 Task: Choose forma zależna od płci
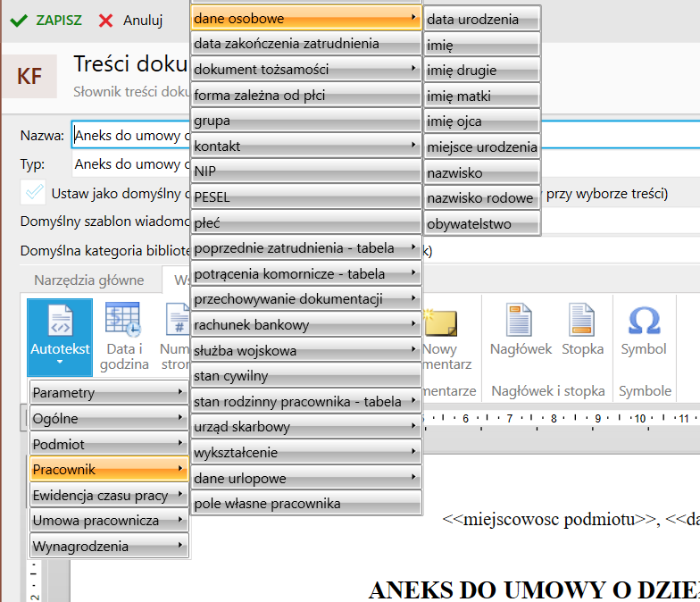tap(306, 95)
